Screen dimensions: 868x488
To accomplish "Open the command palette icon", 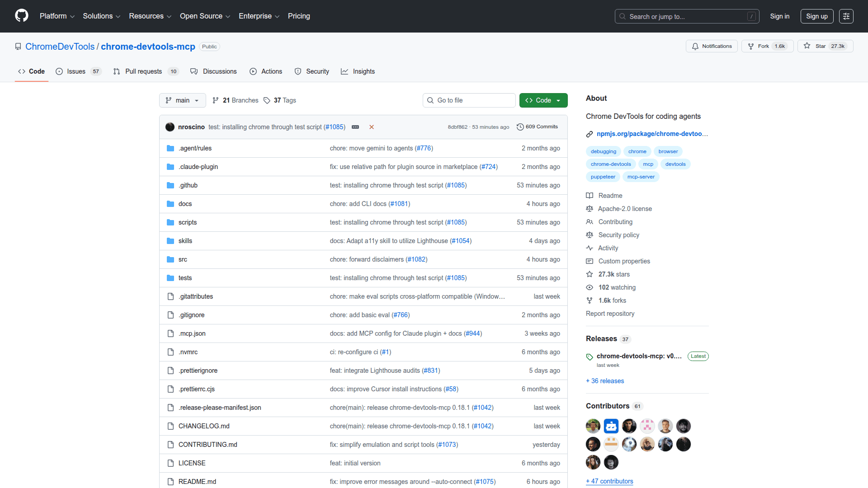I will 846,16.
